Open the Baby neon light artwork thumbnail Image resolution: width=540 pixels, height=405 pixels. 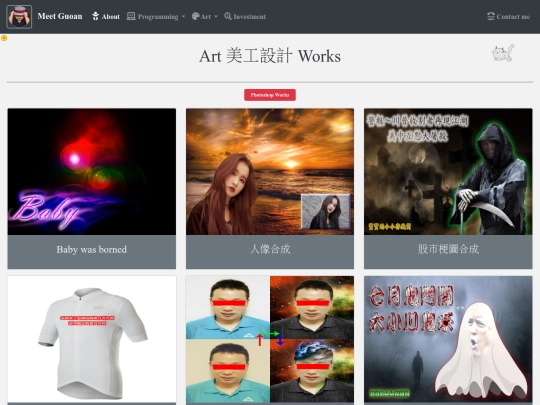pos(92,172)
